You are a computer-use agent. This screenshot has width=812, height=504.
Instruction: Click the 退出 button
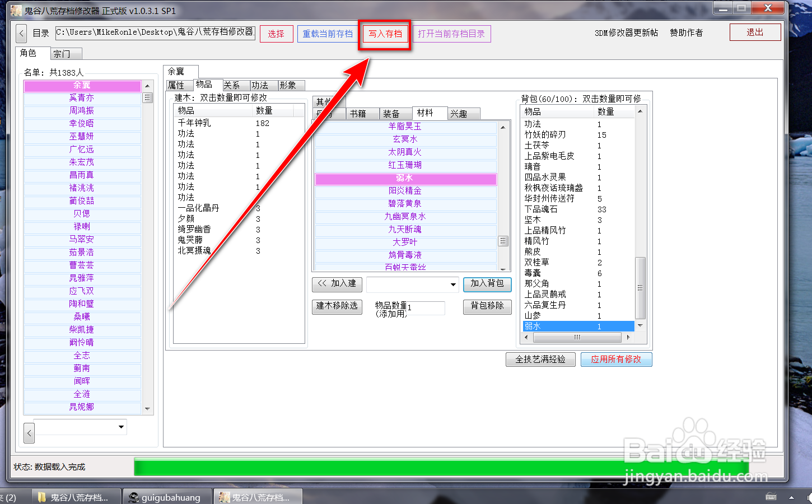point(755,32)
